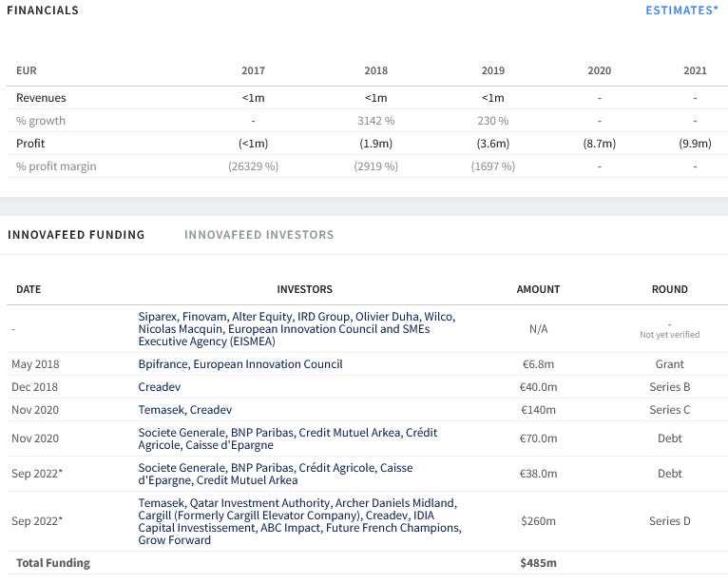Select the % profit margin row label
Image resolution: width=728 pixels, height=584 pixels.
click(x=56, y=166)
